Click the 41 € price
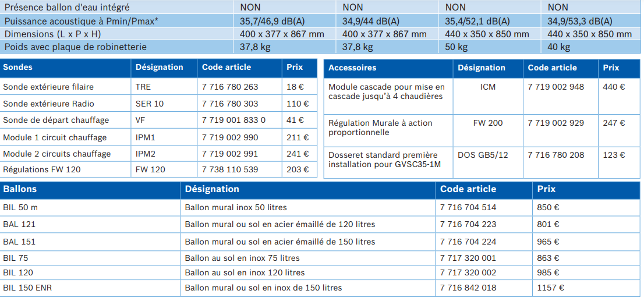 [295, 120]
